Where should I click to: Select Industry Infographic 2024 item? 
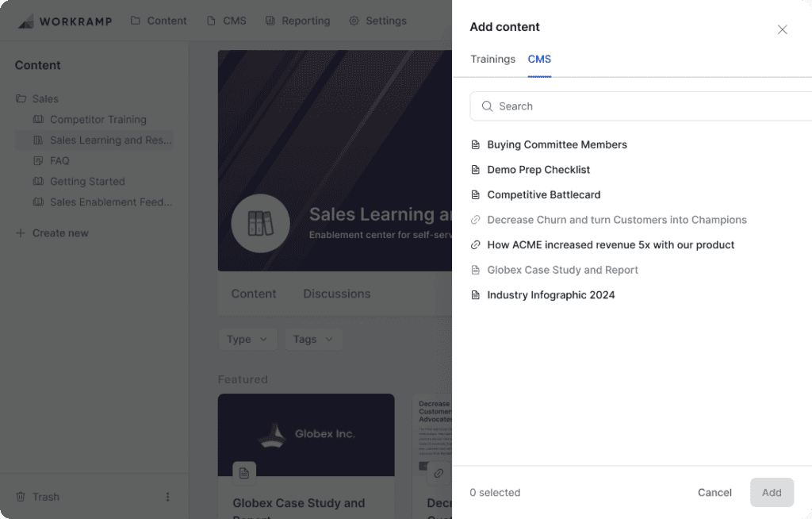tap(551, 295)
